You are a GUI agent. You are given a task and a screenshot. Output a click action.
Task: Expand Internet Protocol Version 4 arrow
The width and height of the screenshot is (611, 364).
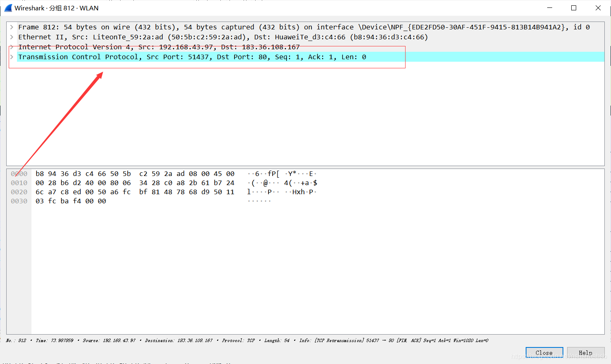pos(12,47)
